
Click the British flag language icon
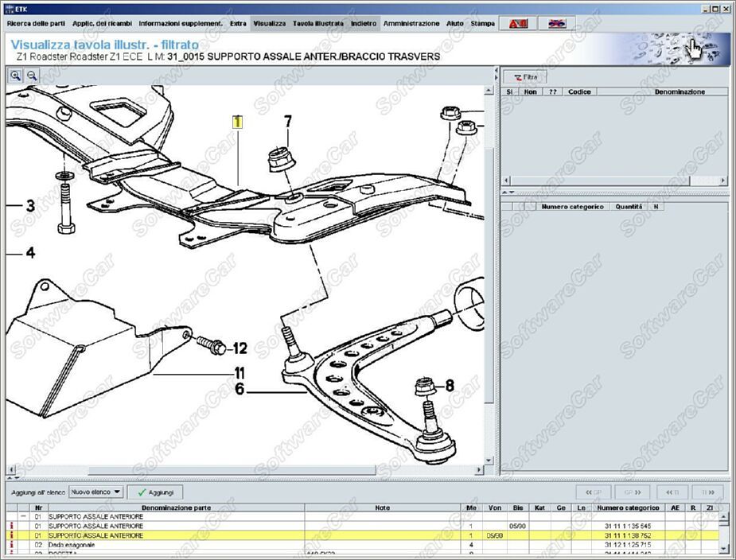556,24
